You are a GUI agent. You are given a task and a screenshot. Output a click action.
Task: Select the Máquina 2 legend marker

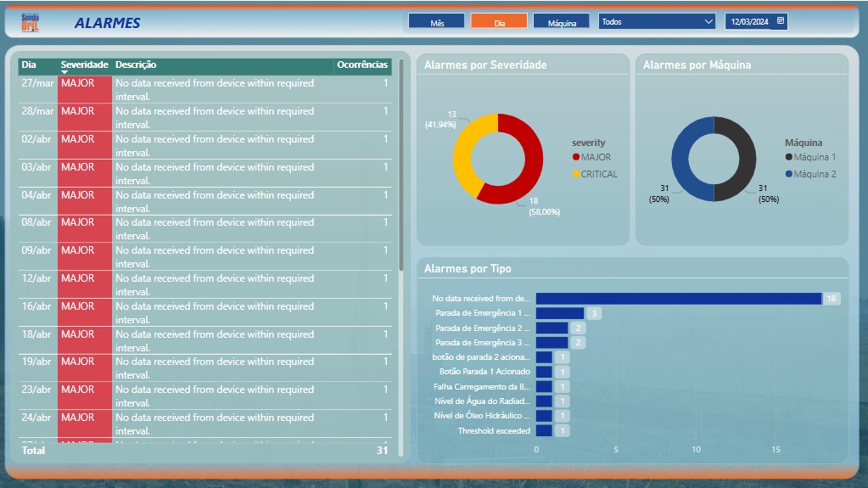[789, 174]
